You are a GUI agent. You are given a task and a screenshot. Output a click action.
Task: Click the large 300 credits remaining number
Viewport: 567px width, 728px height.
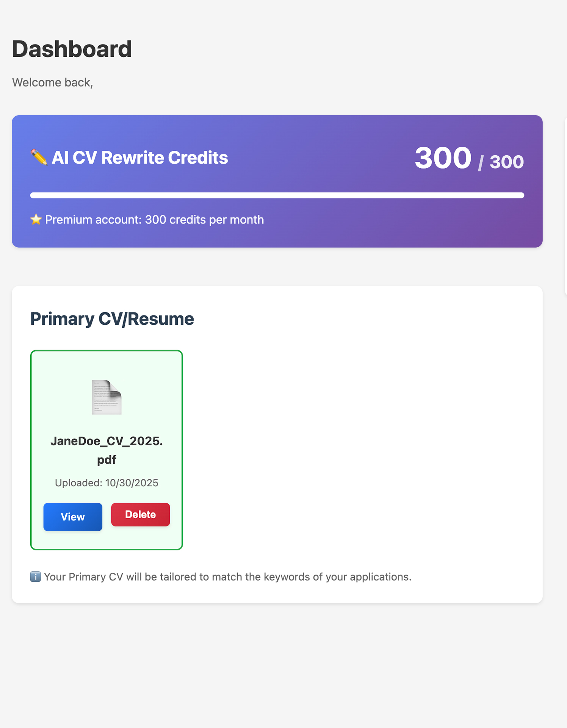pyautogui.click(x=443, y=158)
